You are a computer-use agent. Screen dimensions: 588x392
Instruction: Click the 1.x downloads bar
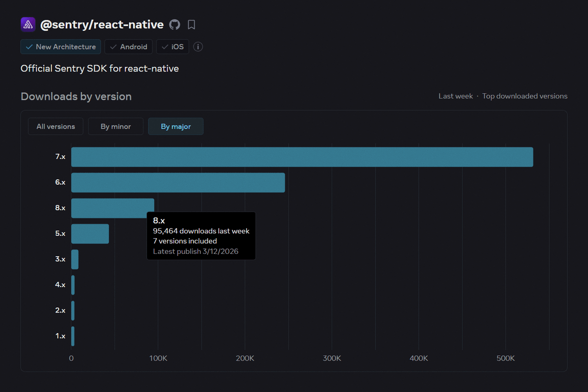point(73,336)
